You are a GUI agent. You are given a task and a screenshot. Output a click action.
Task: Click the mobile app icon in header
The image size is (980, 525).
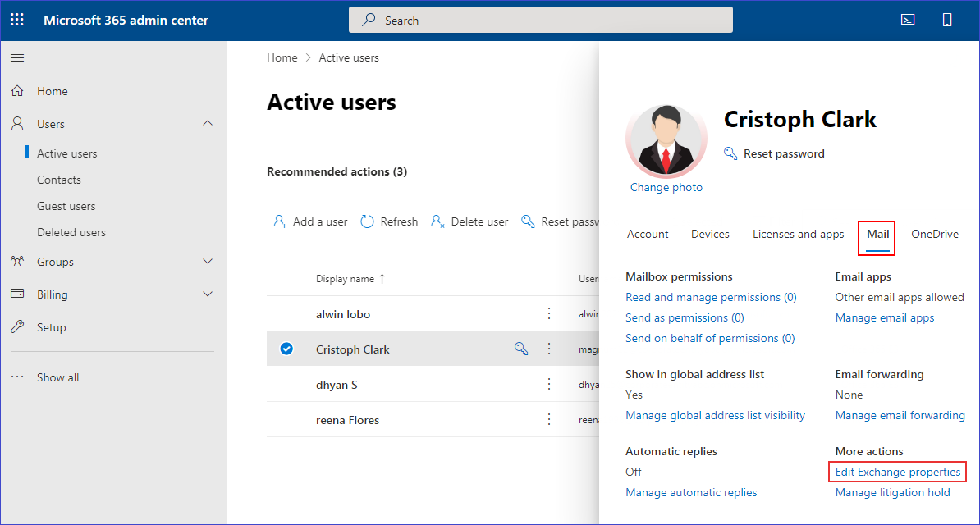click(947, 20)
